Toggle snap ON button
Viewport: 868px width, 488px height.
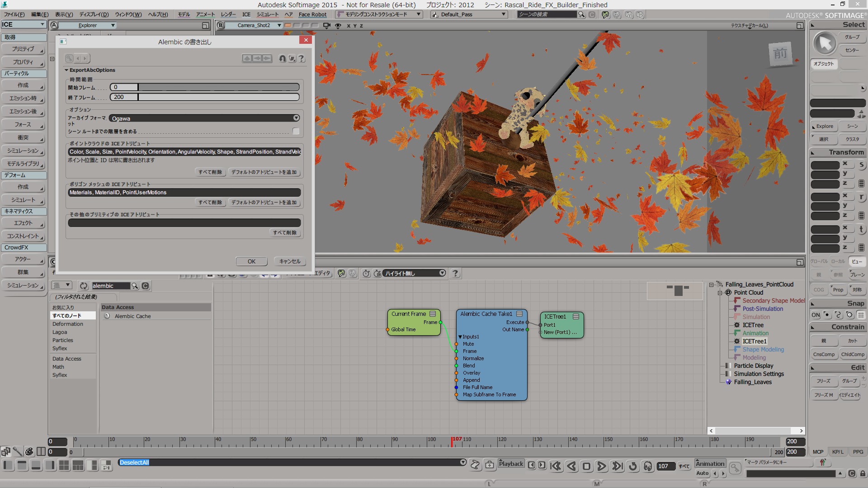click(x=816, y=315)
